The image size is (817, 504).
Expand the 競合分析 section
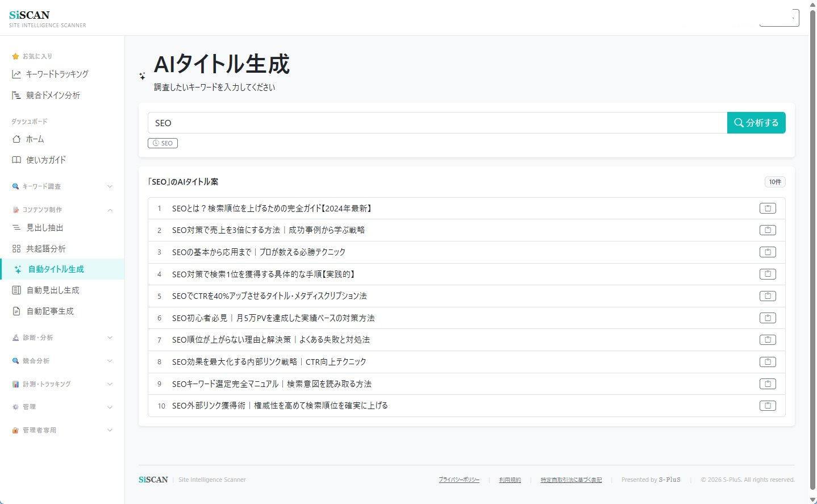(x=62, y=361)
